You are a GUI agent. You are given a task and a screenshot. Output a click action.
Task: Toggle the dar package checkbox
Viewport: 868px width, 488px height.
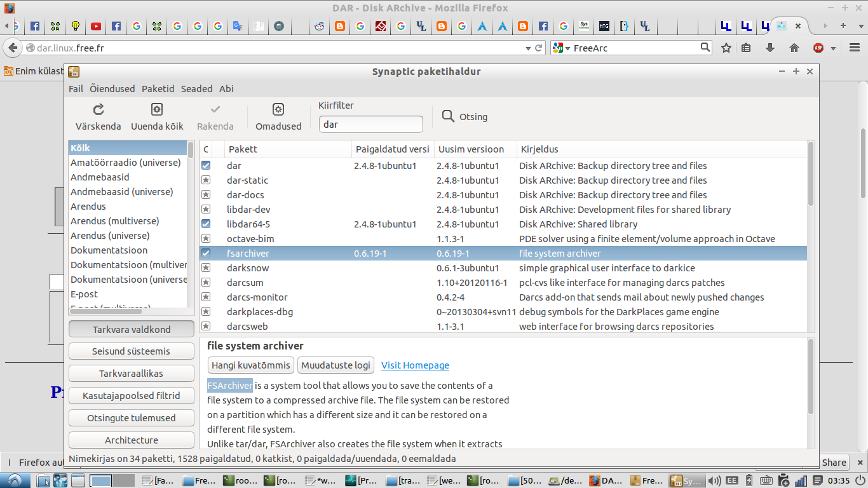point(206,166)
